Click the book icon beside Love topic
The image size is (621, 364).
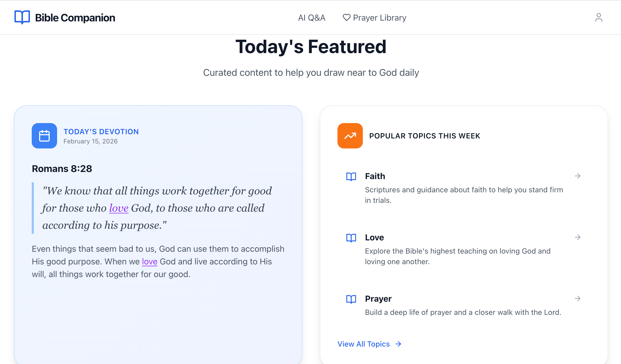click(x=351, y=238)
